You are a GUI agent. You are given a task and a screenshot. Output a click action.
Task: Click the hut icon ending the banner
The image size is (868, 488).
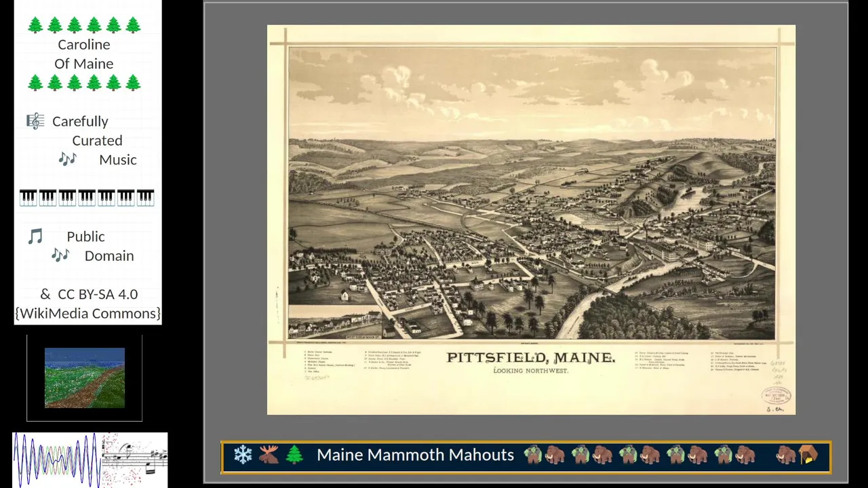click(x=808, y=455)
